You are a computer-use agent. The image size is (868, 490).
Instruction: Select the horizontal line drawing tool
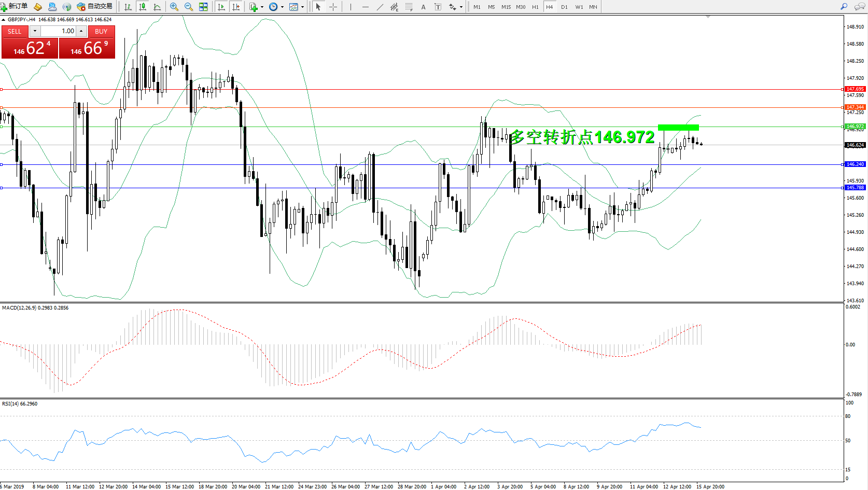(366, 7)
